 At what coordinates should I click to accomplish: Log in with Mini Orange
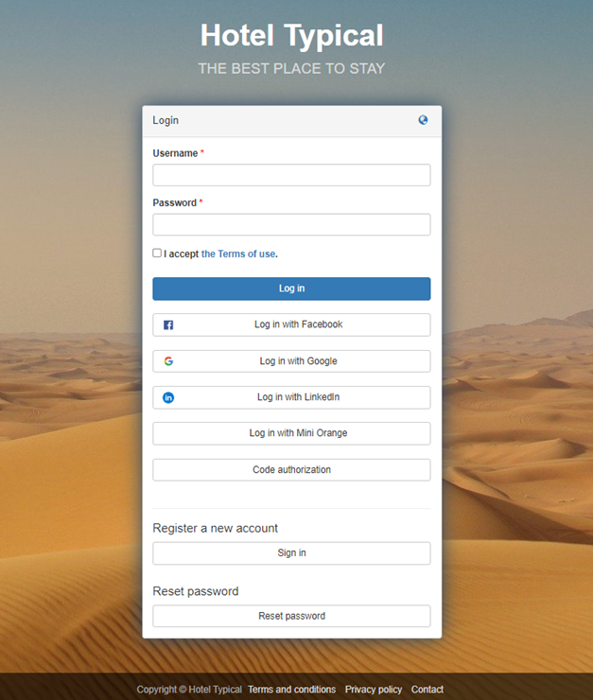pos(291,433)
